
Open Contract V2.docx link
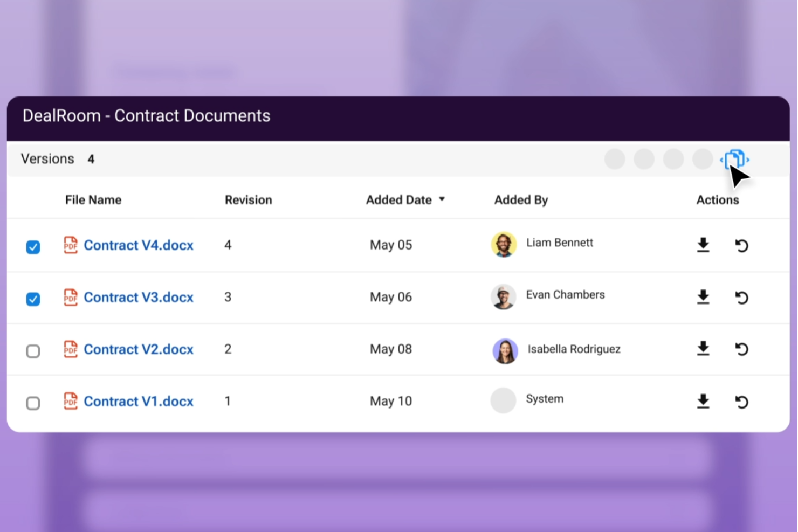click(x=139, y=349)
